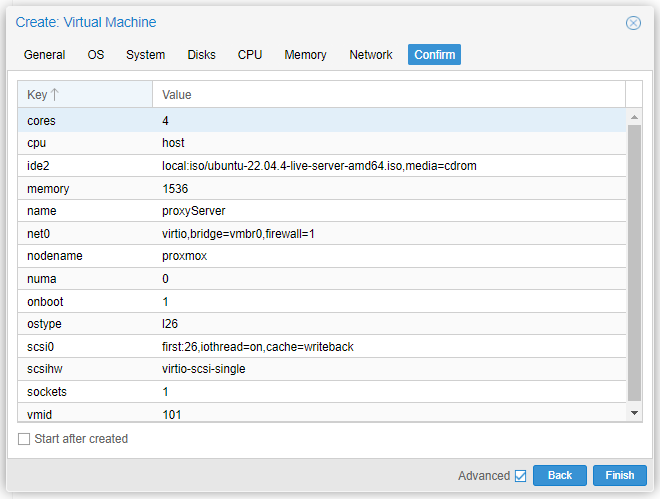Select the numa row
This screenshot has width=660, height=499.
[x=322, y=279]
